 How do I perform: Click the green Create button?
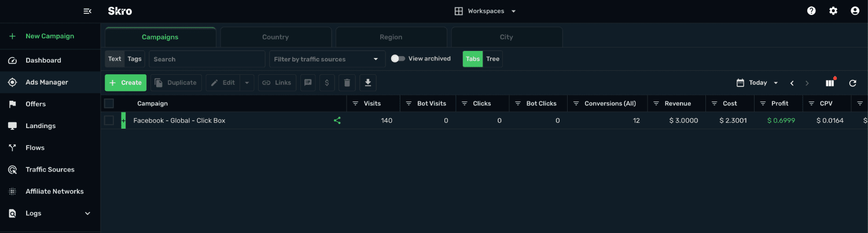tap(126, 83)
